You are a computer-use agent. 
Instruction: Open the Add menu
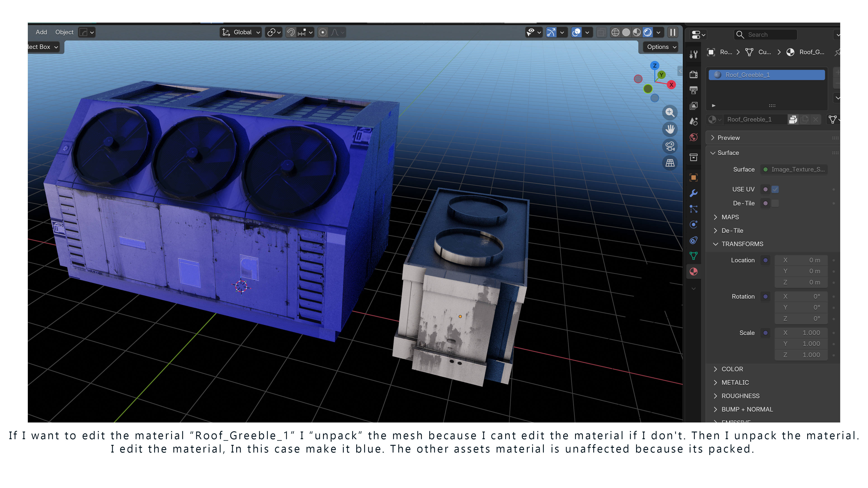(41, 32)
